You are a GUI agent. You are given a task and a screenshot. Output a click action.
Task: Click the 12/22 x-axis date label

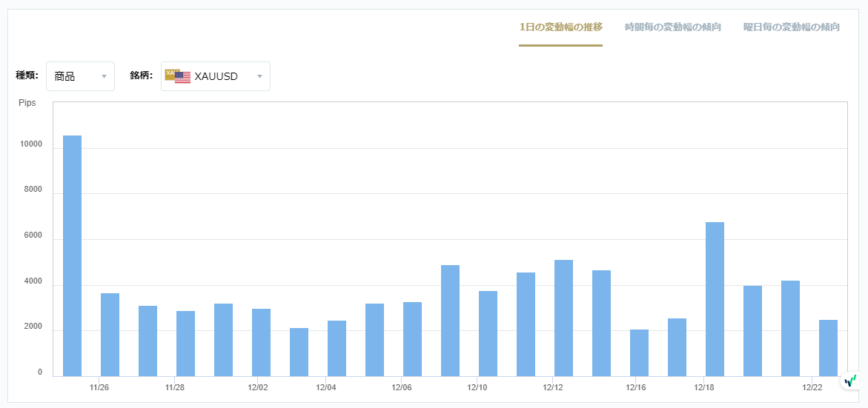point(812,387)
